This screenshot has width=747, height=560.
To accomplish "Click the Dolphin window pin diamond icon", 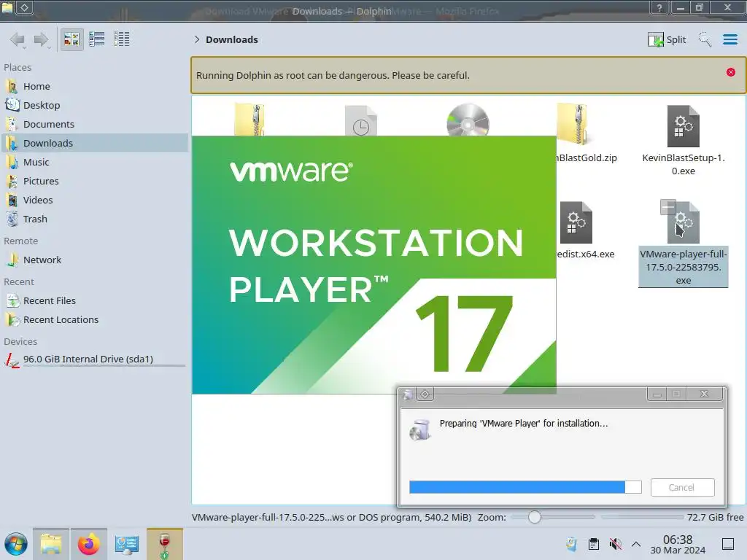I will coord(25,7).
